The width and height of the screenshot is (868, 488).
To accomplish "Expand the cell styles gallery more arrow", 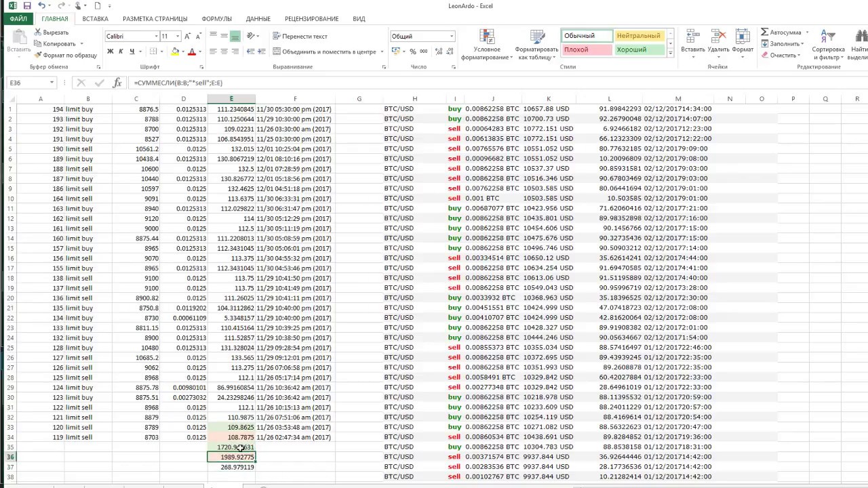I will 671,53.
